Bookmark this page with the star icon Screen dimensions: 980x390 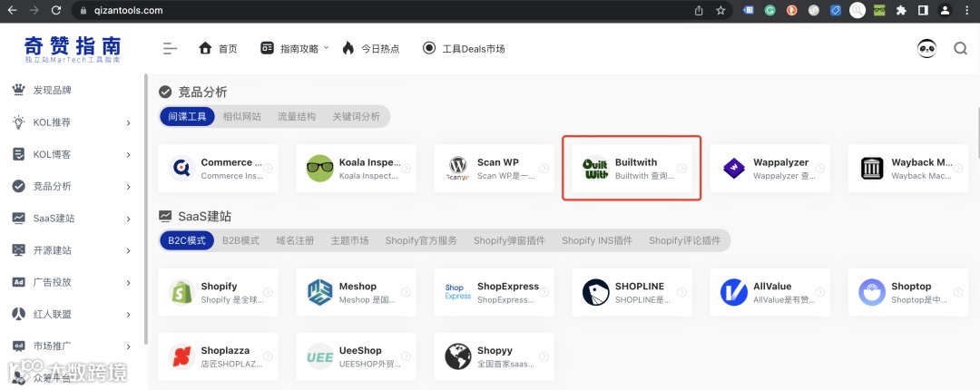pos(720,10)
